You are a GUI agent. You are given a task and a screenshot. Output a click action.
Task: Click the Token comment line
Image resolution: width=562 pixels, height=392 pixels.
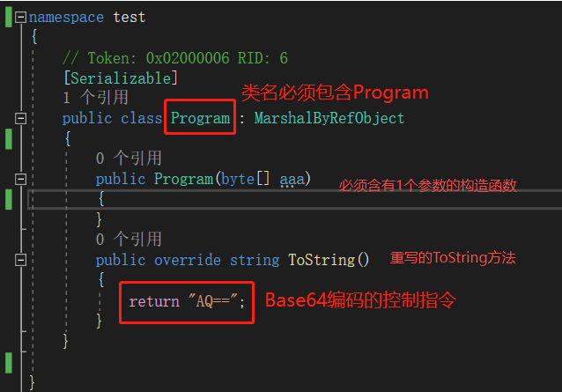[175, 58]
